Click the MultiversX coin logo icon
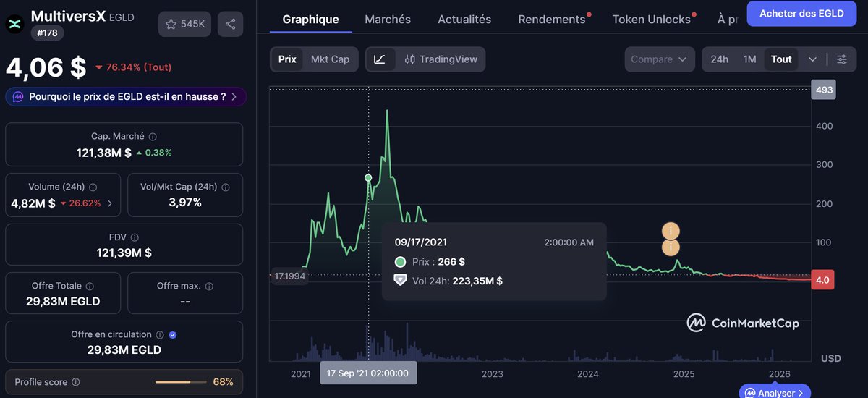Viewport: 868px width, 398px height. [x=14, y=24]
